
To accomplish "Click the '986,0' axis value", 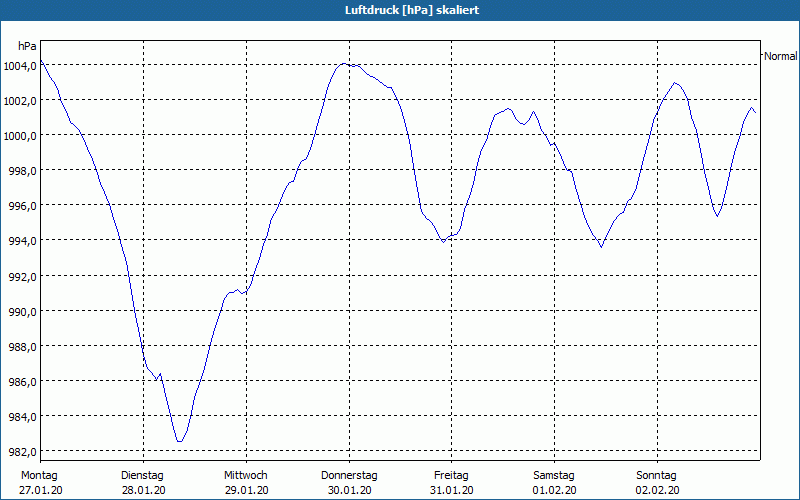I will coord(22,383).
